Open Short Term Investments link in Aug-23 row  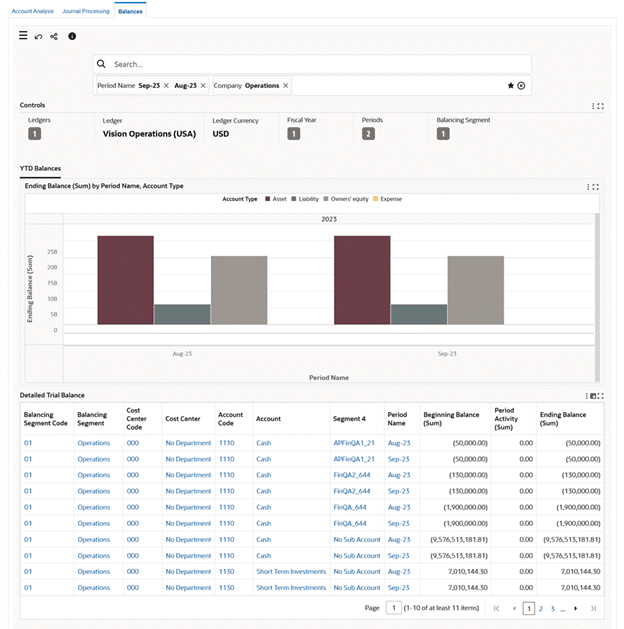point(291,572)
